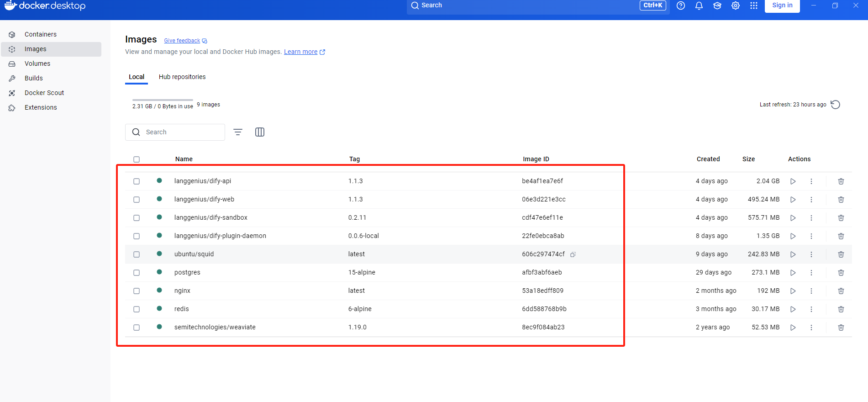Check the ubuntu/squid row checkbox
This screenshot has height=402, width=868.
137,254
